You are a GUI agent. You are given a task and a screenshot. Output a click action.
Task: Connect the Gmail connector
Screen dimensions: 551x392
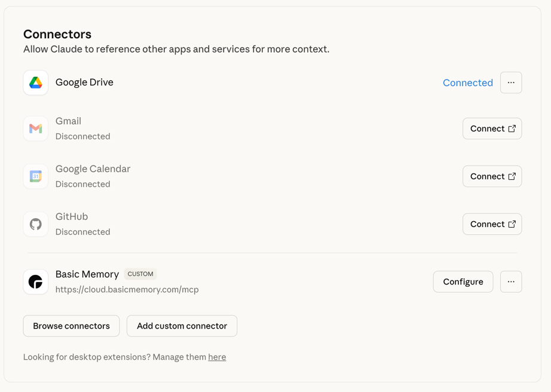point(492,128)
